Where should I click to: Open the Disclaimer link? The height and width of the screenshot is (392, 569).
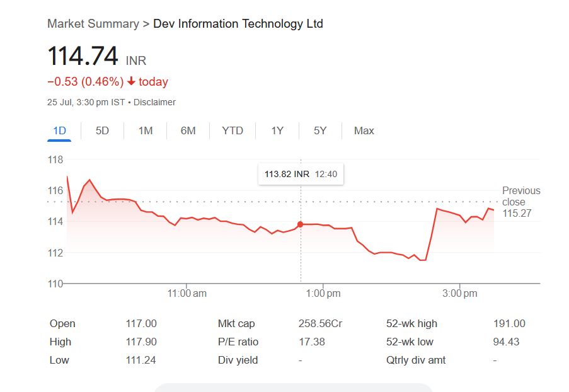click(154, 102)
